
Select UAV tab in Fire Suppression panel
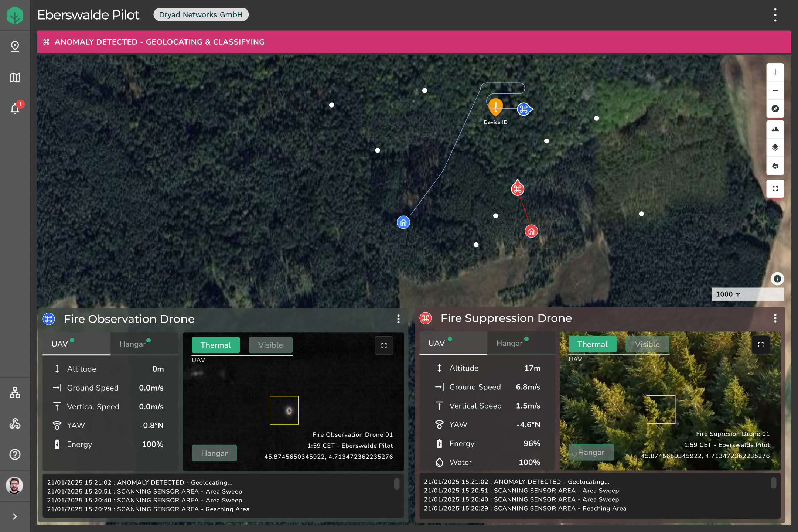click(x=437, y=343)
